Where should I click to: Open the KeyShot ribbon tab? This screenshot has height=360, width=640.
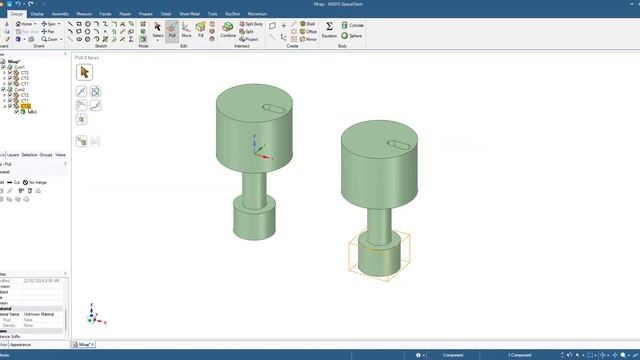(233, 14)
